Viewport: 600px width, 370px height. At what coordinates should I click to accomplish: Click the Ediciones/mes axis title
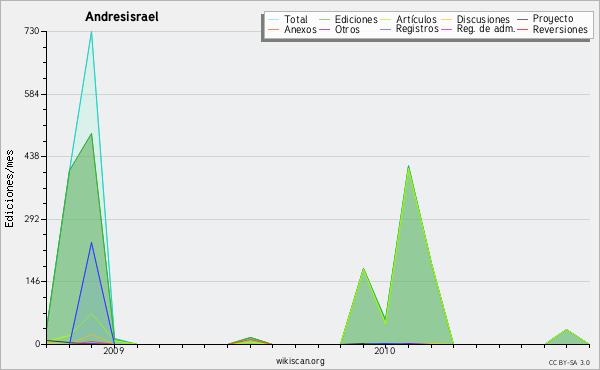pos(9,189)
